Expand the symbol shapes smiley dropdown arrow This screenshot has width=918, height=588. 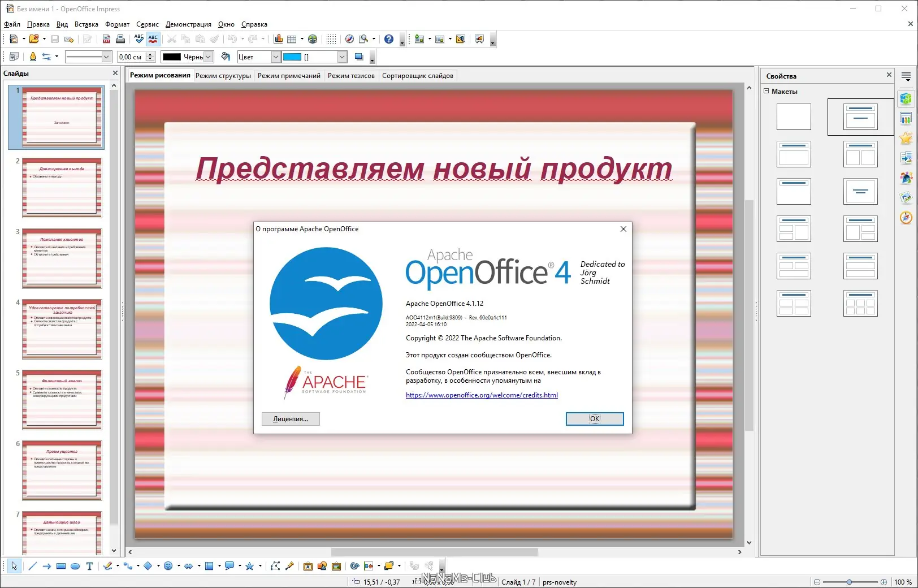click(x=179, y=566)
